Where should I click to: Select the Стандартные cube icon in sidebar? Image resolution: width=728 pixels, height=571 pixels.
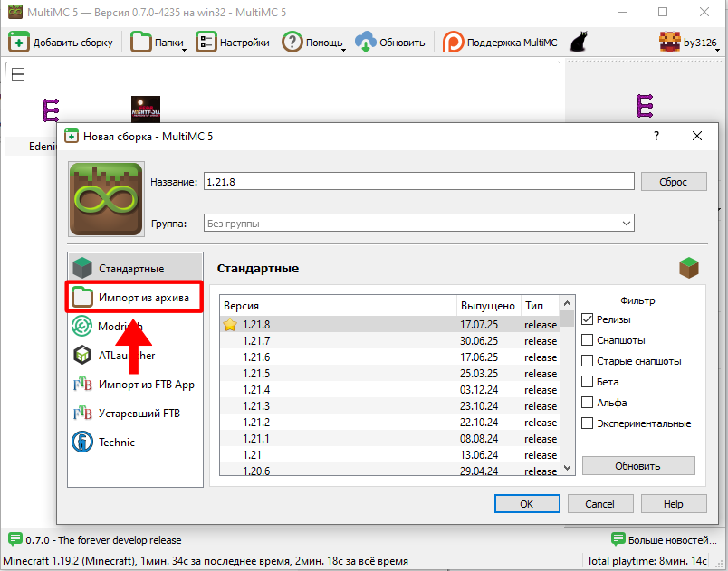click(x=82, y=268)
